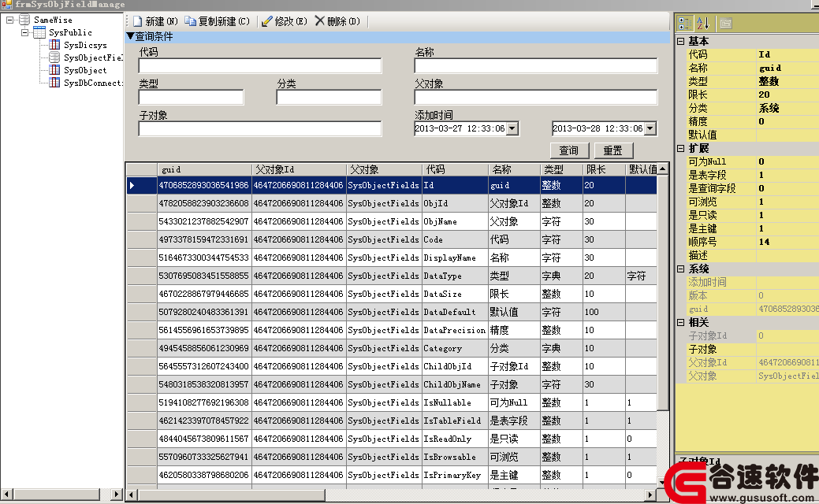Select the ChildObjName cell in grid

point(454,384)
